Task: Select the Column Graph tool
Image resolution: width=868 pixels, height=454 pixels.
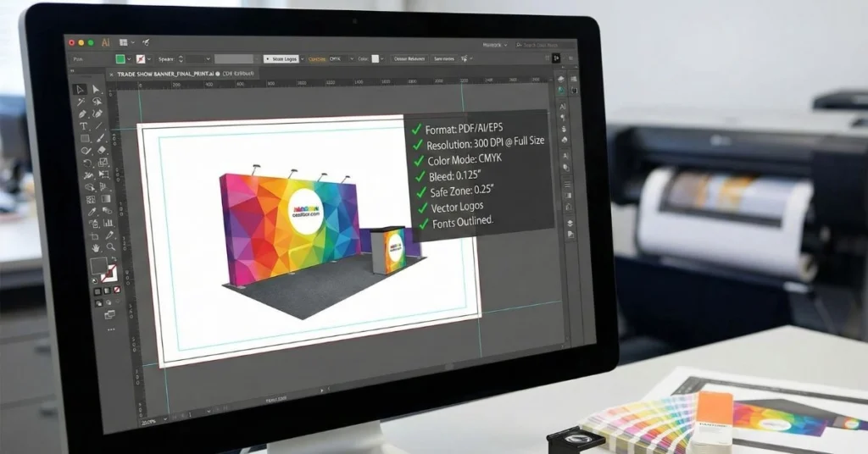Action: click(x=108, y=223)
